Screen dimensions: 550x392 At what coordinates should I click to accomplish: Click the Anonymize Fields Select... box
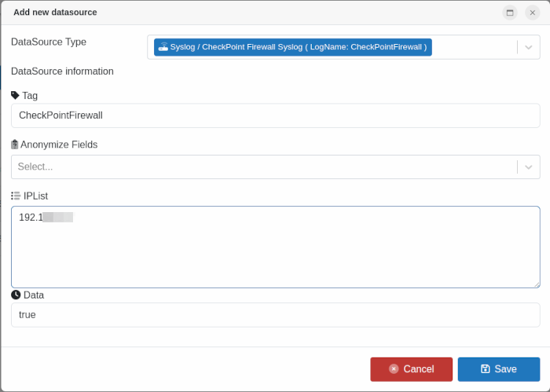(x=275, y=167)
